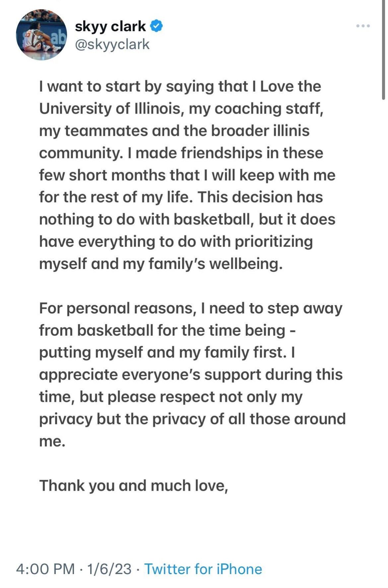
Task: Click the line beginning nothing to do with basketball
Action: tap(187, 219)
